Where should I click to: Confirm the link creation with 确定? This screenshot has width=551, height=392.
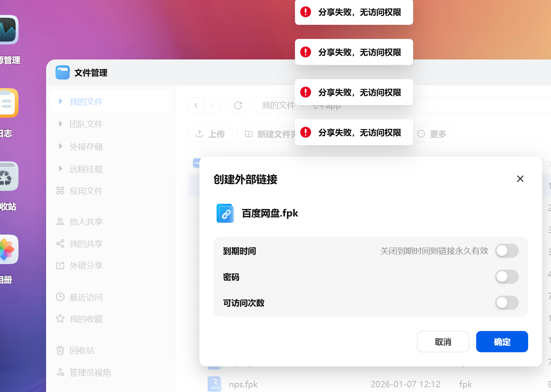pyautogui.click(x=502, y=342)
